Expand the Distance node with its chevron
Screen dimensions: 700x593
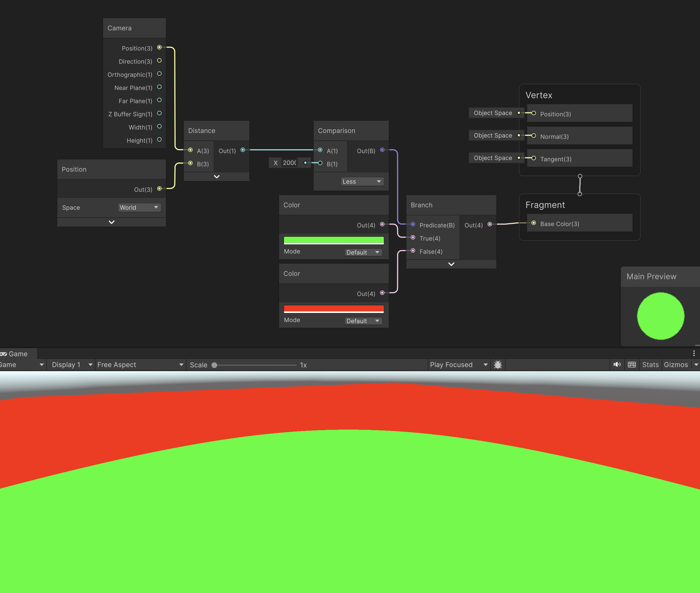click(216, 176)
